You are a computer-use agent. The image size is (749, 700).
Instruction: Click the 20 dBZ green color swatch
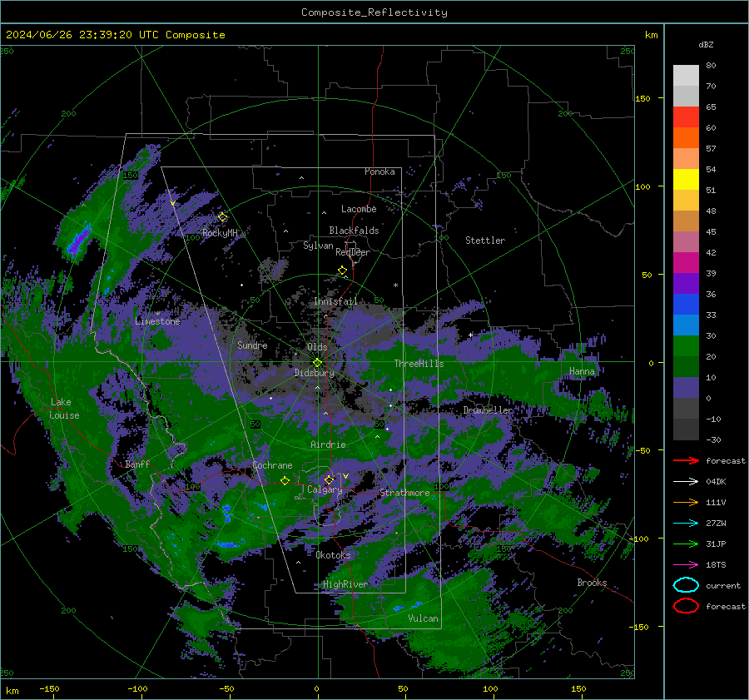coord(686,366)
